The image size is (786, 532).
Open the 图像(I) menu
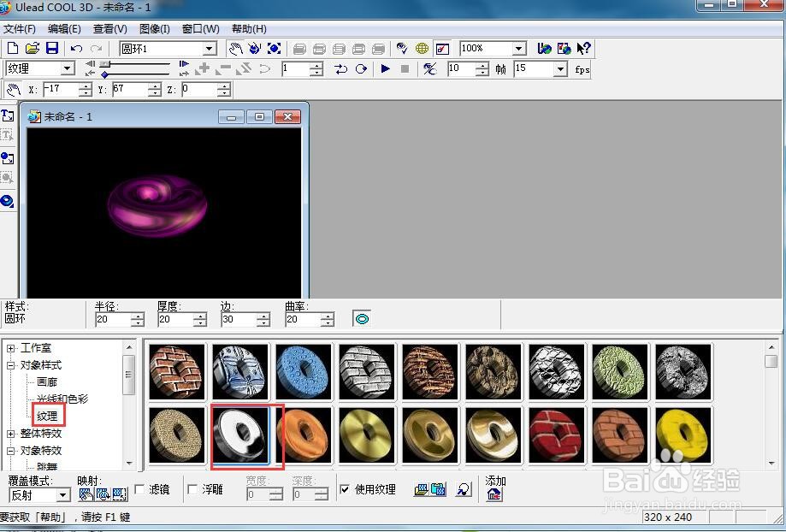pyautogui.click(x=155, y=28)
